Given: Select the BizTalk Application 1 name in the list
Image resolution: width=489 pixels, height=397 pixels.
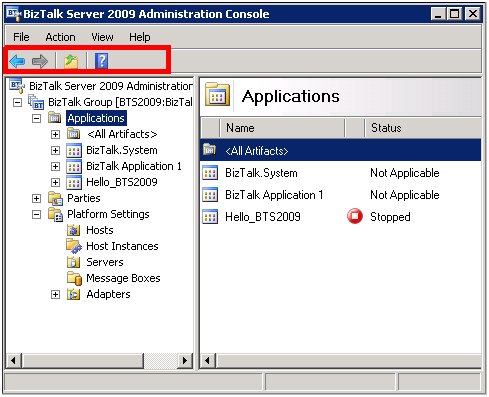Looking at the screenshot, I should 274,195.
